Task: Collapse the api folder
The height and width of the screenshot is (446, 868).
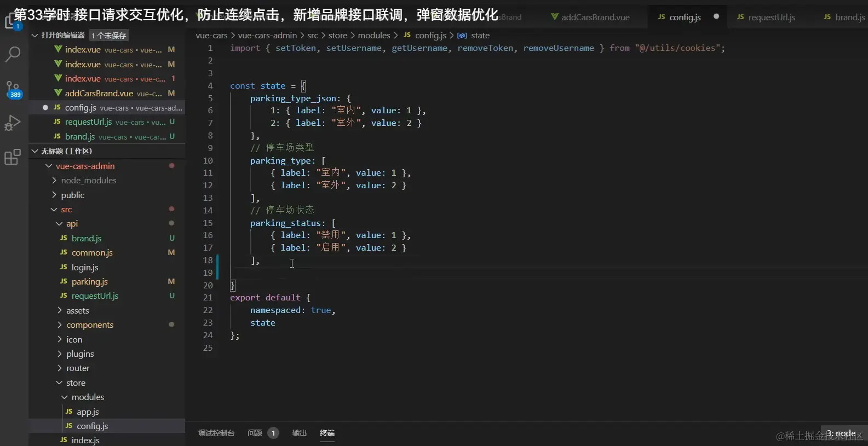Action: click(60, 223)
